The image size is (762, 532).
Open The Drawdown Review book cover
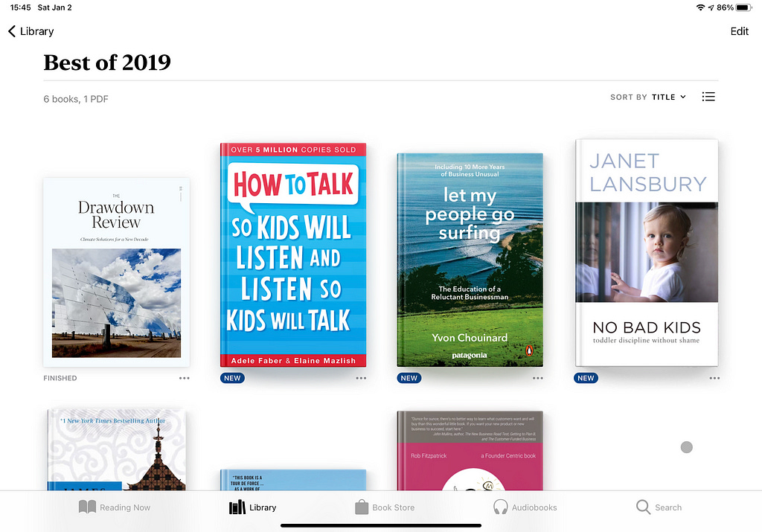pos(117,272)
